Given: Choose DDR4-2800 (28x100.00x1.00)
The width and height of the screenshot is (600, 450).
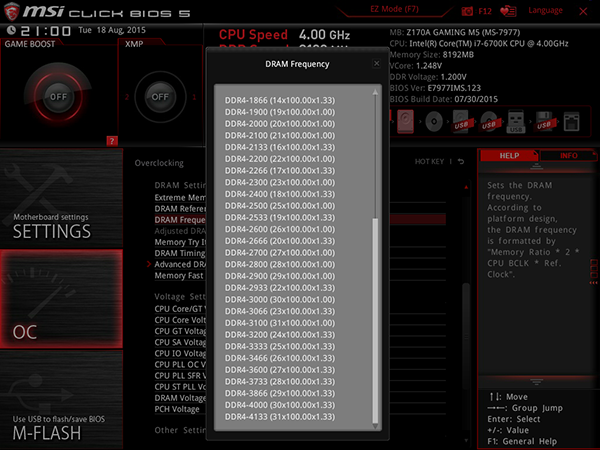Looking at the screenshot, I should coord(280,264).
